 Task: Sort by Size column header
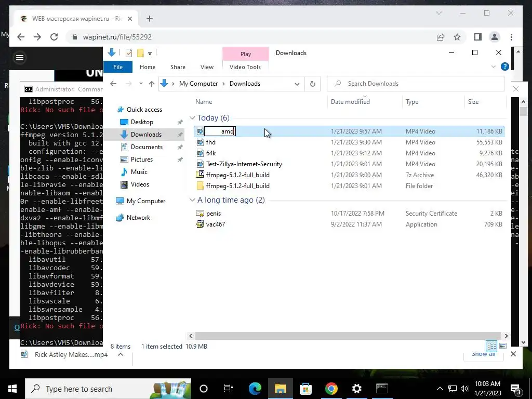473,102
